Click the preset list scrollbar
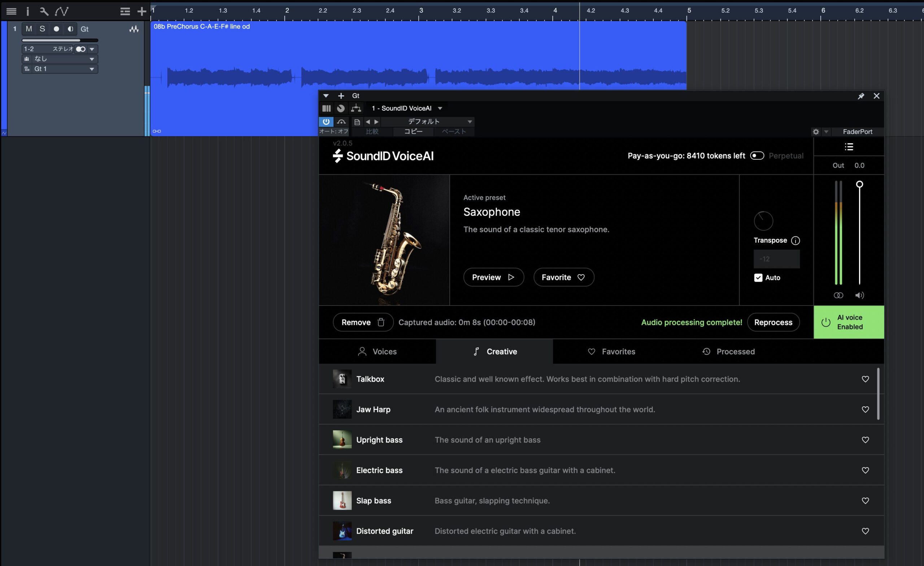Screen dimensions: 924x566 pyautogui.click(x=878, y=394)
